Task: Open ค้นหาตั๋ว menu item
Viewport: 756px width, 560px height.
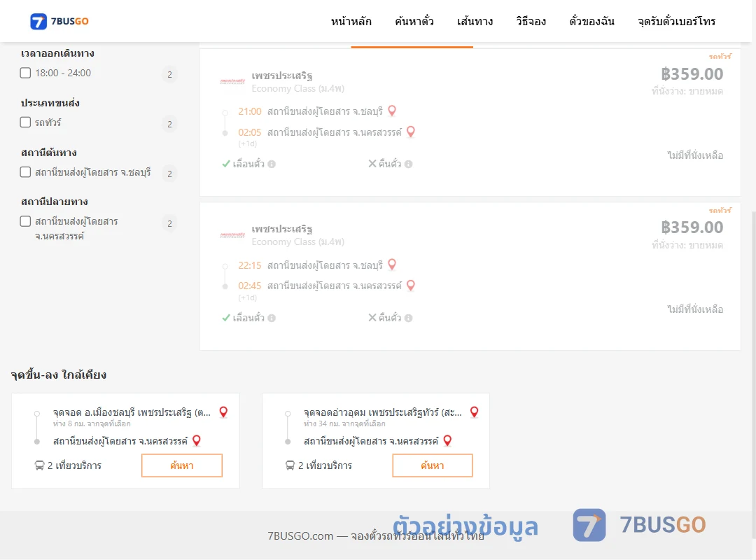Action: (414, 21)
